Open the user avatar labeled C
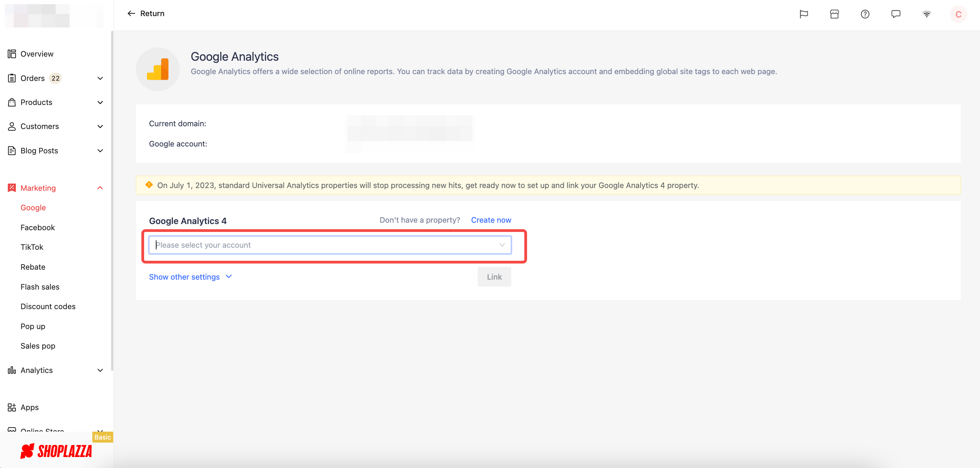980x468 pixels. pos(958,14)
